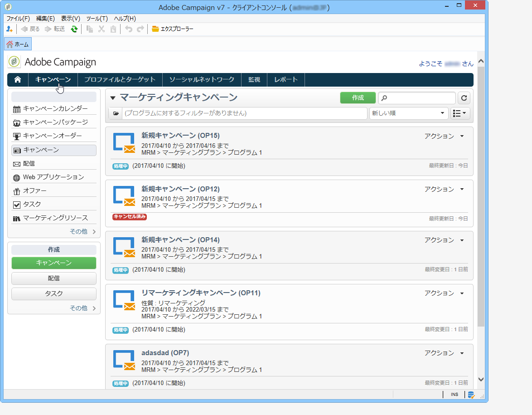Open Web アプリケーション in sidebar
532x415 pixels.
[x=54, y=177]
